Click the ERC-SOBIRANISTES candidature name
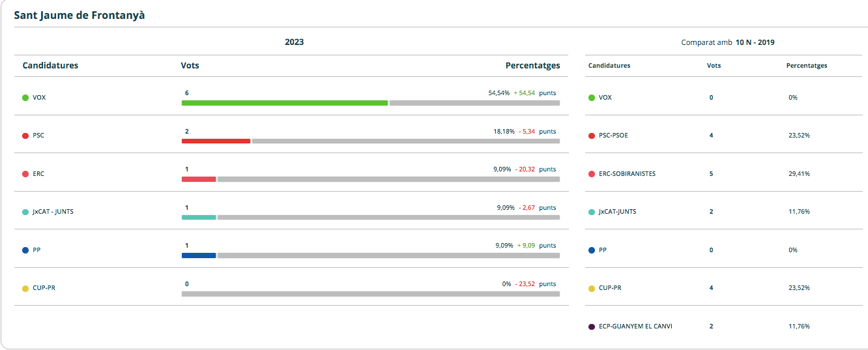Image resolution: width=868 pixels, height=350 pixels. 627,174
